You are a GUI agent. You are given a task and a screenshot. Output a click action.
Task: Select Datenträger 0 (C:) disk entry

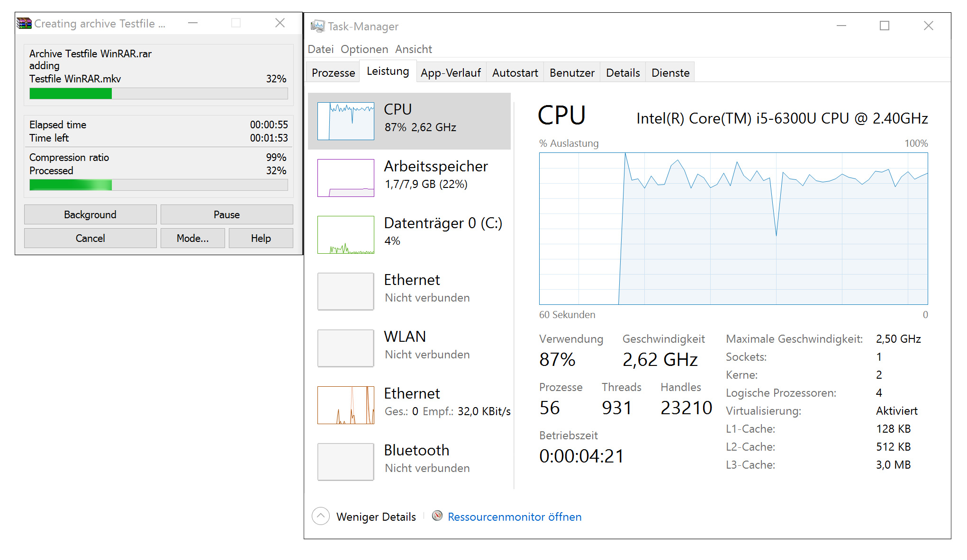tap(409, 235)
